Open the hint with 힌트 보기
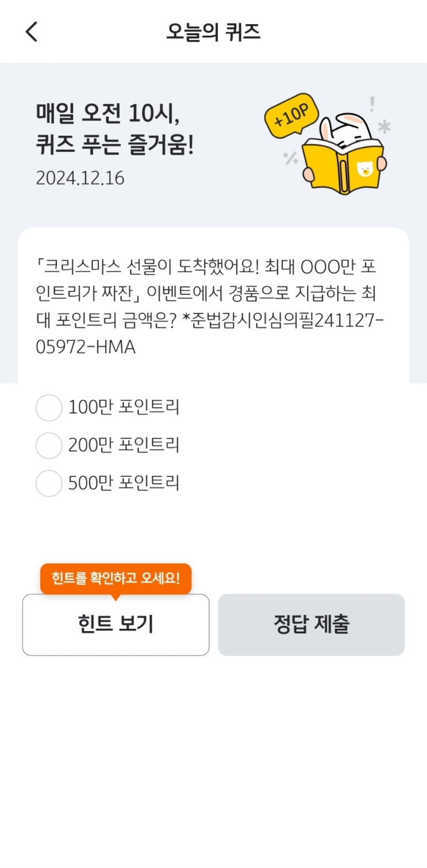The width and height of the screenshot is (427, 868). 116,625
